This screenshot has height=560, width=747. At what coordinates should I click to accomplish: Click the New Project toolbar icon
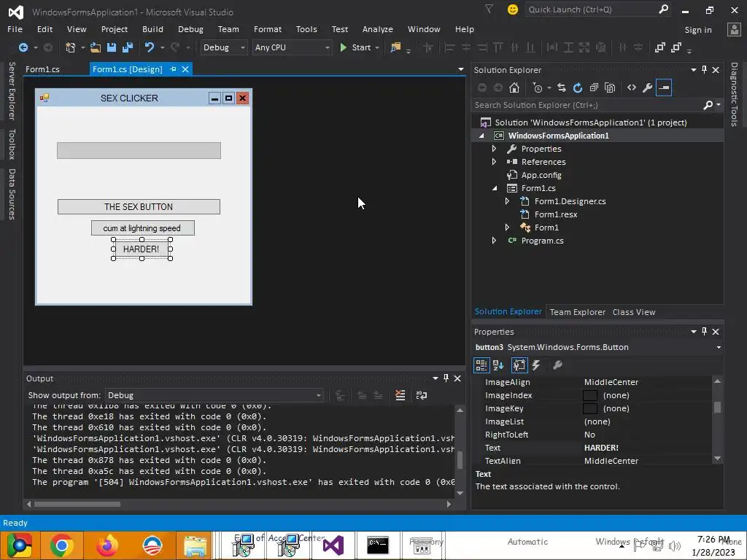(71, 47)
